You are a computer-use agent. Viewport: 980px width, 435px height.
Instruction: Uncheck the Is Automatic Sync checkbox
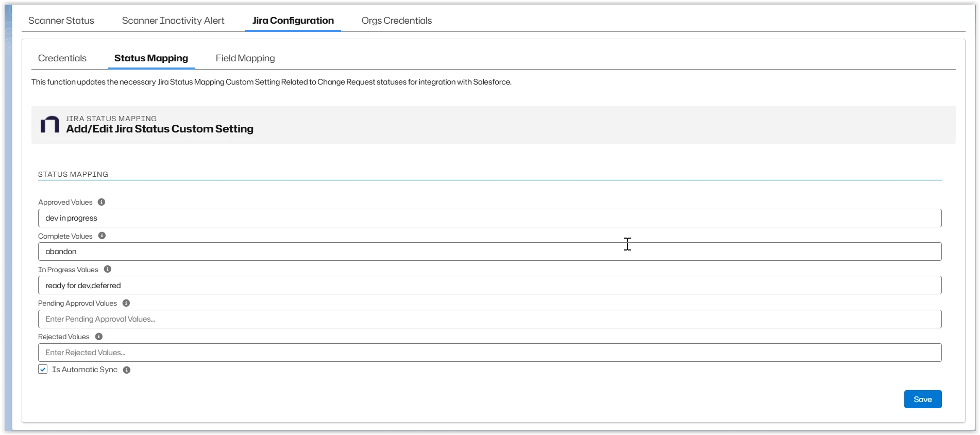43,370
